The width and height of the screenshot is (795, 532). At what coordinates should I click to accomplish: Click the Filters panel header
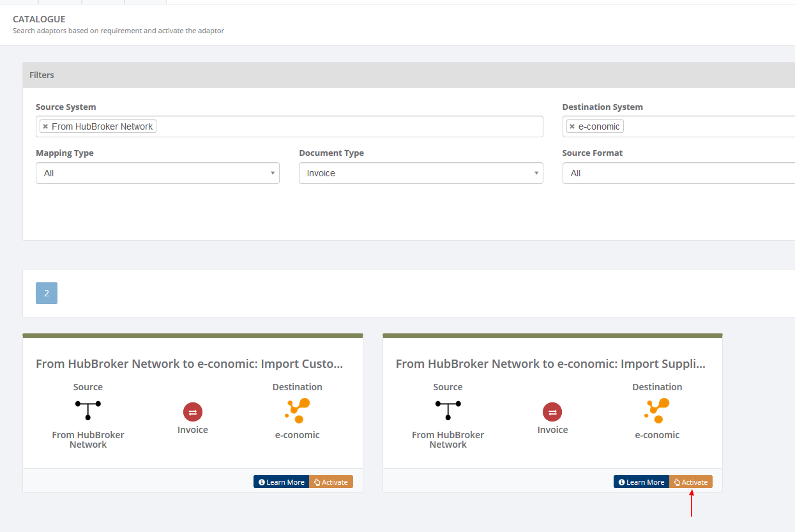click(409, 75)
